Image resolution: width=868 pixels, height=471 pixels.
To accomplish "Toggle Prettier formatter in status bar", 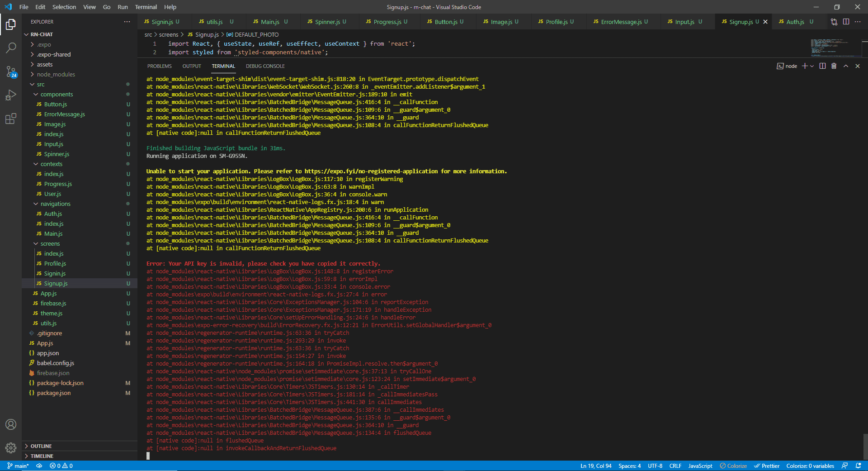I will [x=767, y=466].
